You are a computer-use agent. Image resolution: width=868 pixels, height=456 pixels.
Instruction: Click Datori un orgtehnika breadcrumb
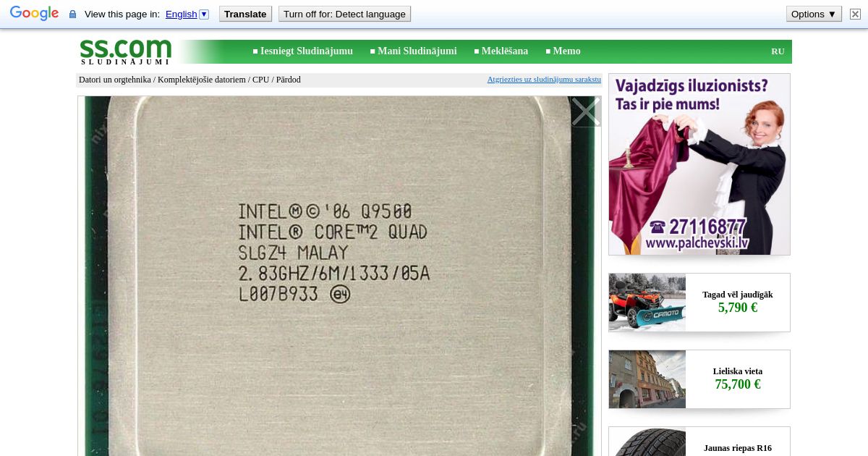click(x=115, y=80)
